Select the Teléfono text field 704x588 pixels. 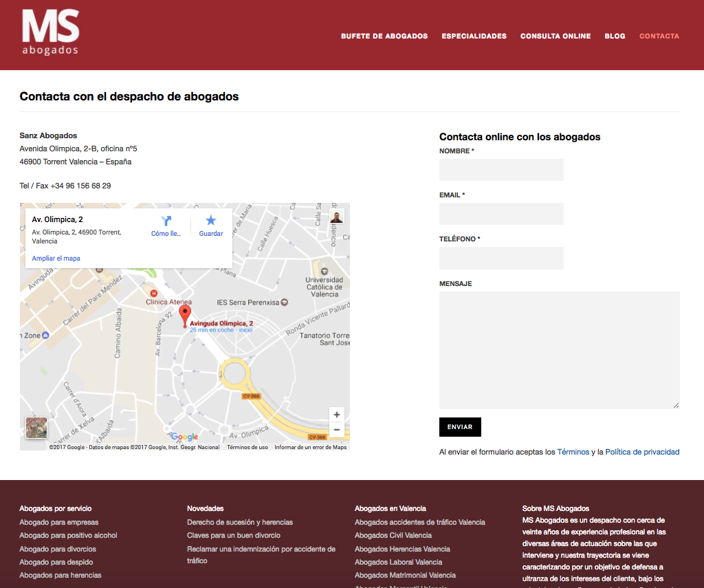(501, 259)
